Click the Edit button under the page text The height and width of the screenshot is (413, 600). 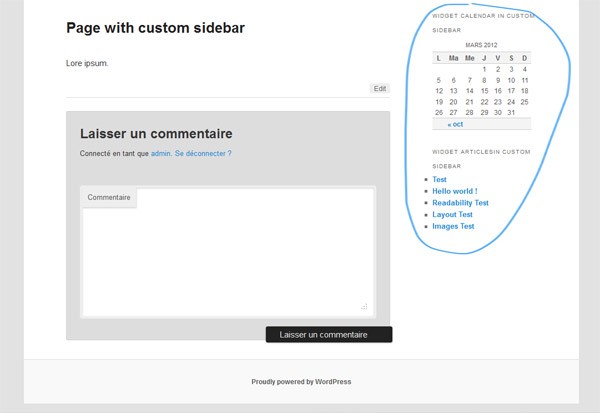click(380, 88)
